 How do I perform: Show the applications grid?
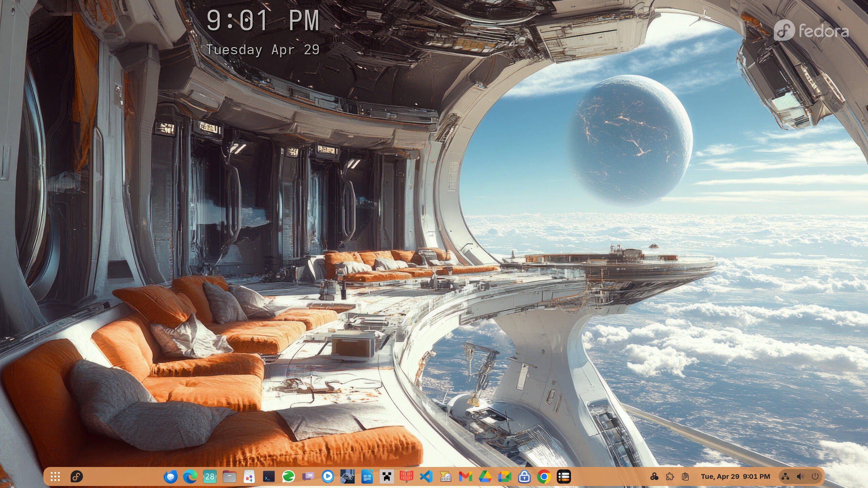55,476
